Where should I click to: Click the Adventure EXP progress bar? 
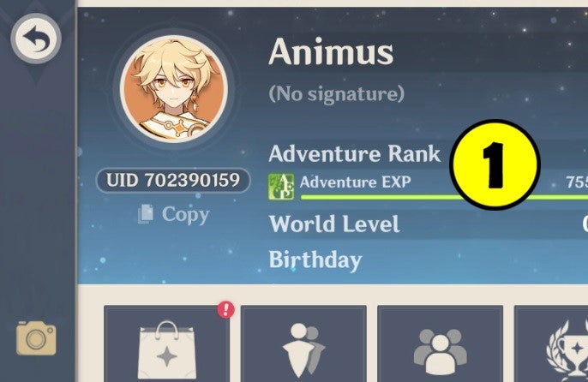(444, 197)
